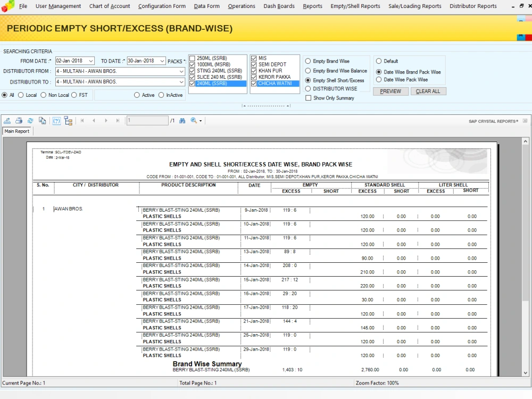This screenshot has width=532, height=399.
Task: Toggle the parameter panel icon
Action: pos(57,121)
